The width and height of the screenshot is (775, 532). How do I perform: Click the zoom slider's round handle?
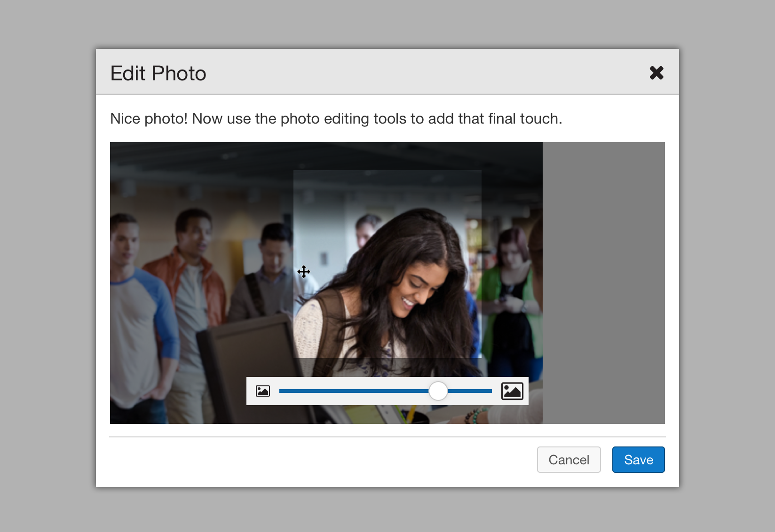click(438, 391)
